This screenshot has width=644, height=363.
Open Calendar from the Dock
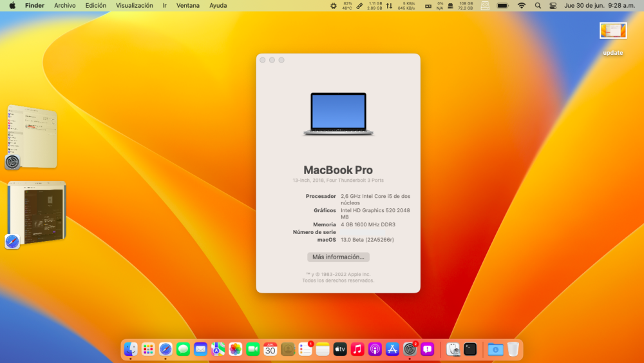pos(270,349)
